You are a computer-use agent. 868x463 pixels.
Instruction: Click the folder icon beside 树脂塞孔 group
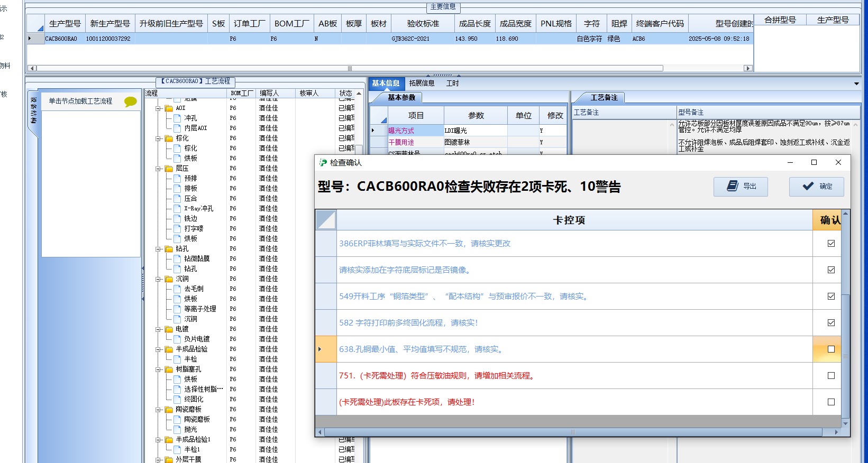pyautogui.click(x=169, y=369)
